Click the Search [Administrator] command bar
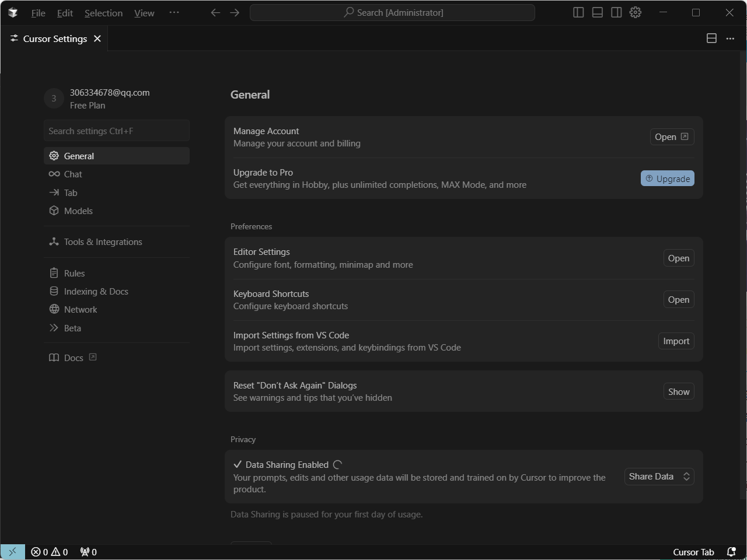The height and width of the screenshot is (560, 747). (x=392, y=12)
